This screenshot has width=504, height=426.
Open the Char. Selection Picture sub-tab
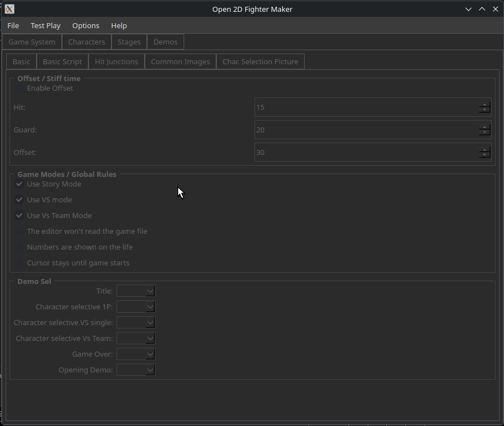[260, 61]
